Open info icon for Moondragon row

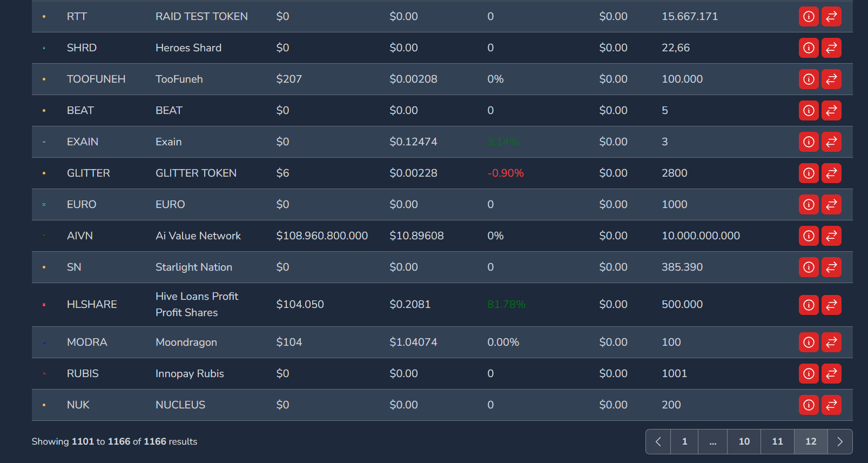809,343
